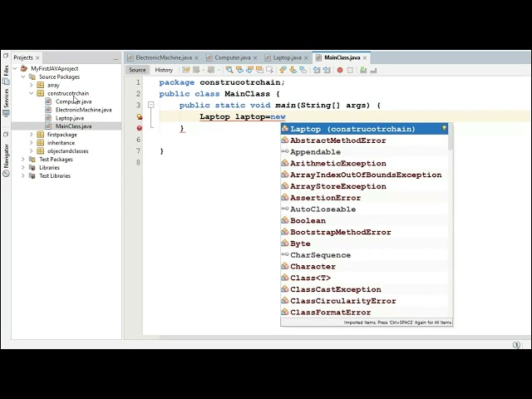Image resolution: width=532 pixels, height=399 pixels.
Task: Select MainClass.java in project tree
Action: [73, 126]
